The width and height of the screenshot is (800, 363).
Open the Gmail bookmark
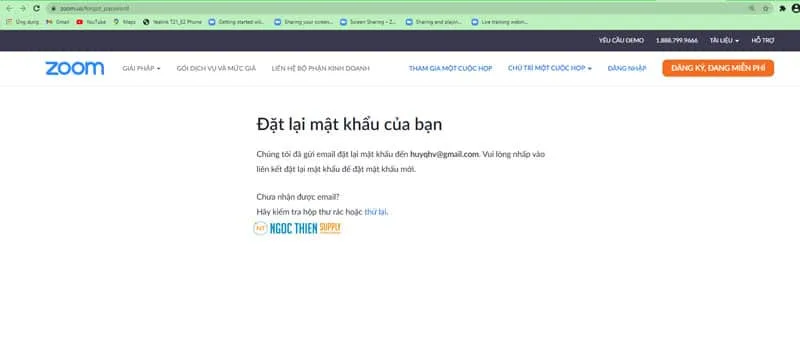click(x=58, y=22)
